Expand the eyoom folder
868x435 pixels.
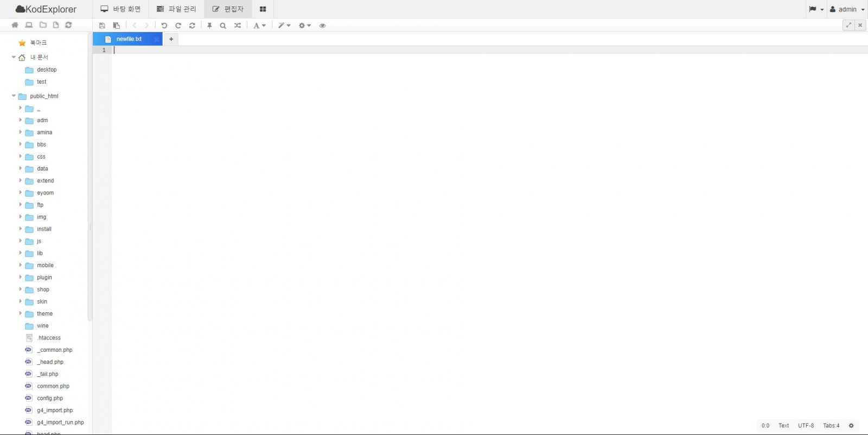click(21, 193)
